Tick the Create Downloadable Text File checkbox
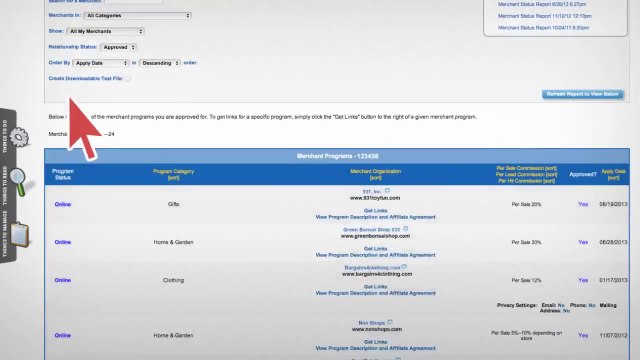Viewport: 640px width, 360px height. click(128, 78)
